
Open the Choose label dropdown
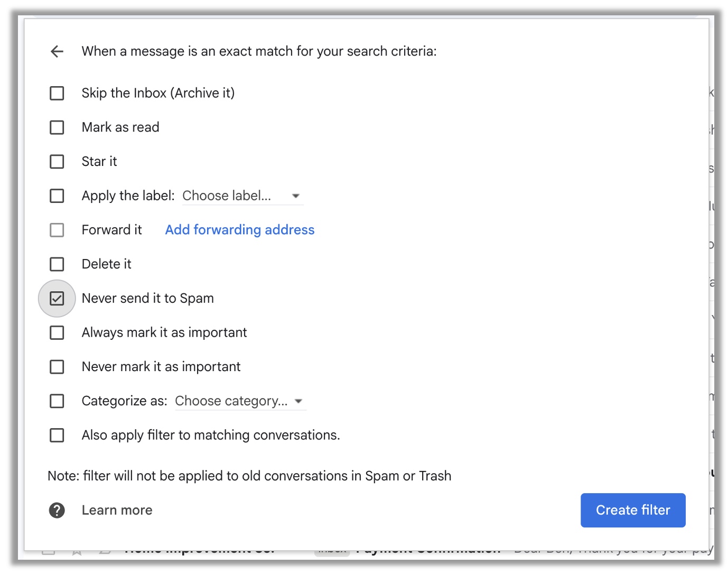[x=227, y=196]
